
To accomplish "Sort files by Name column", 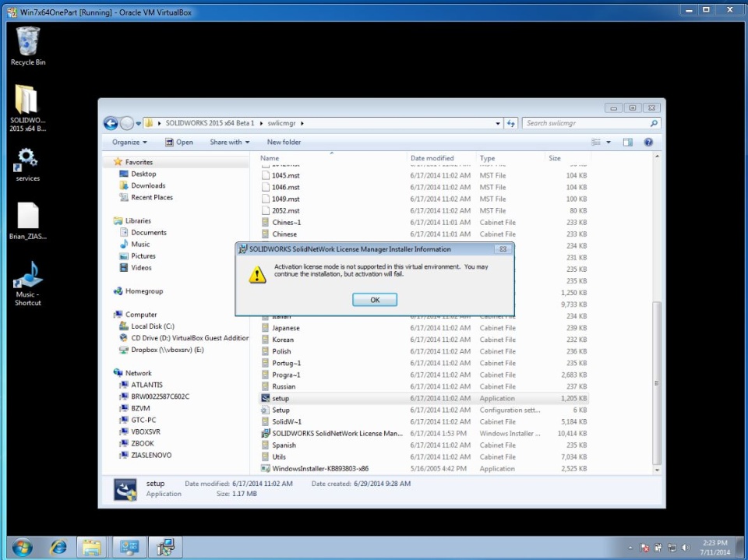I will (x=332, y=158).
